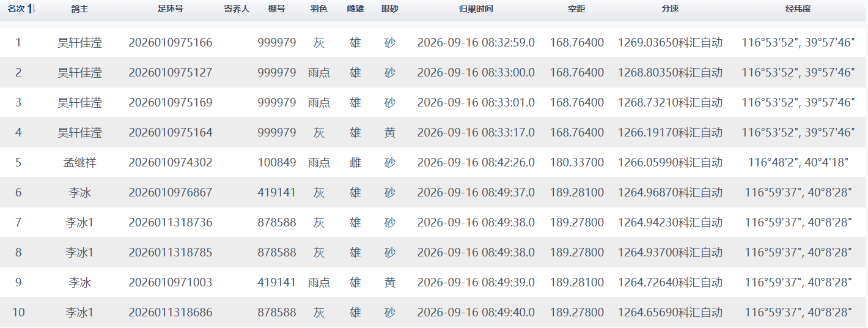868x328 pixels.
Task: Click loft number 100849 cell
Action: pyautogui.click(x=276, y=163)
